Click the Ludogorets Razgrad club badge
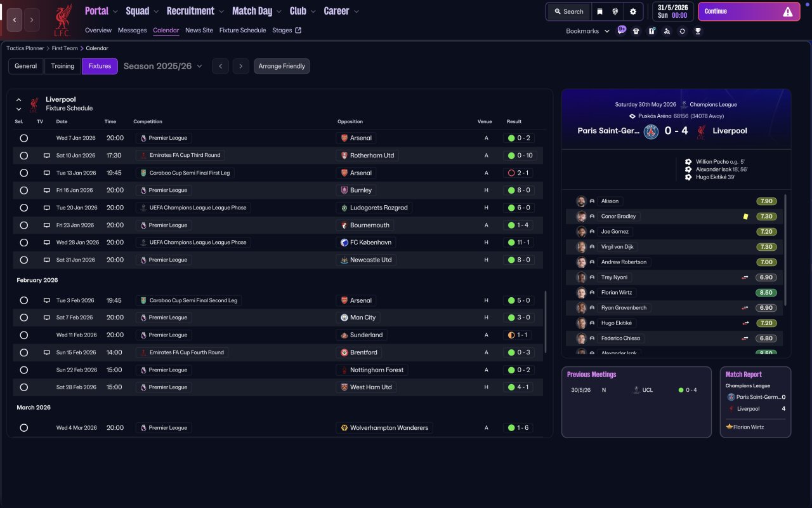The image size is (812, 508). (x=344, y=208)
